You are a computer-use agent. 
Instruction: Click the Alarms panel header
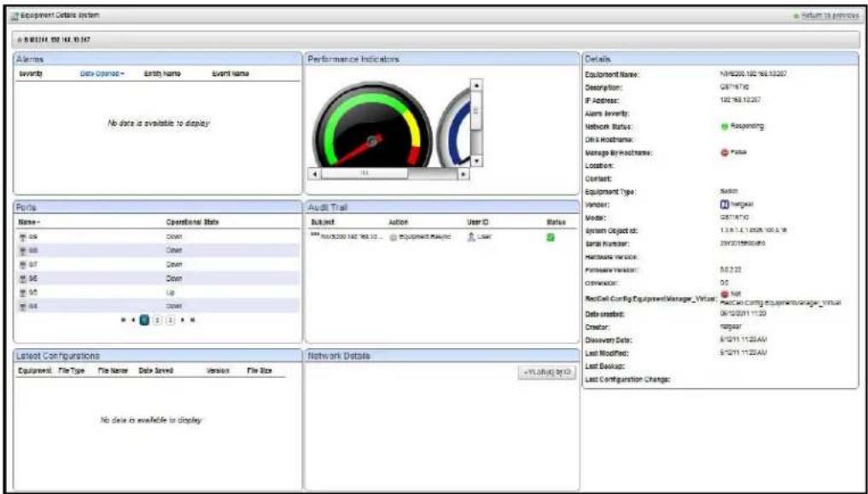158,59
